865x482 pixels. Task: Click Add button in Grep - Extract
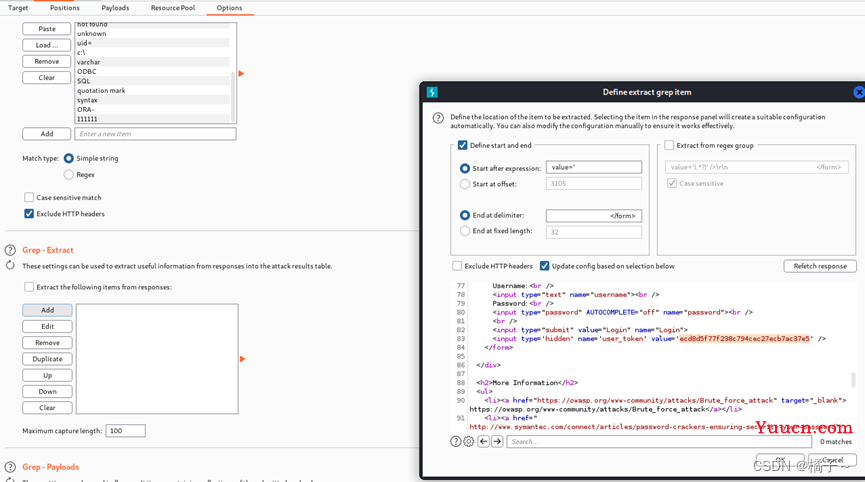pyautogui.click(x=47, y=310)
